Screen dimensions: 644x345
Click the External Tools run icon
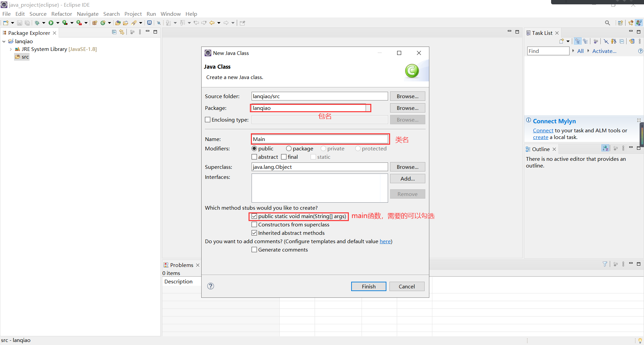click(79, 23)
